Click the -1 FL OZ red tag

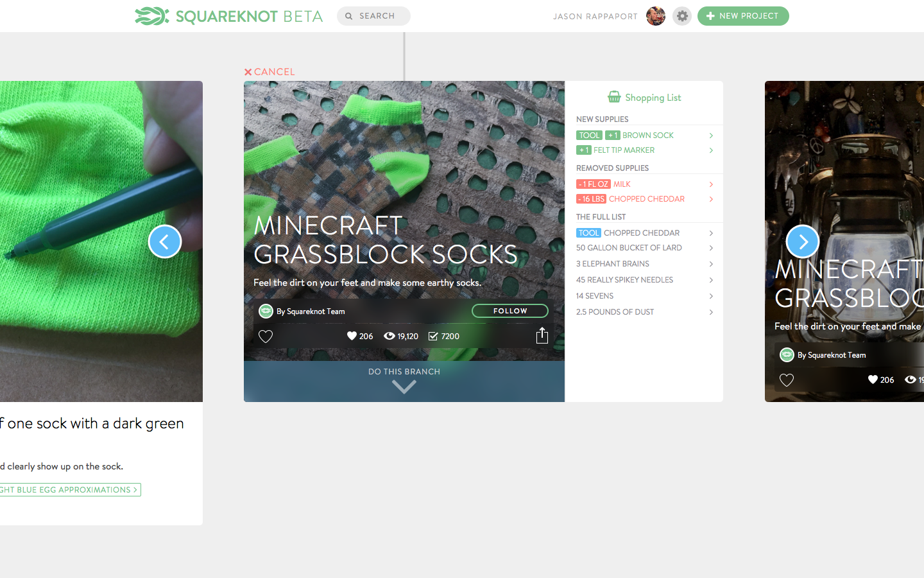pos(593,184)
